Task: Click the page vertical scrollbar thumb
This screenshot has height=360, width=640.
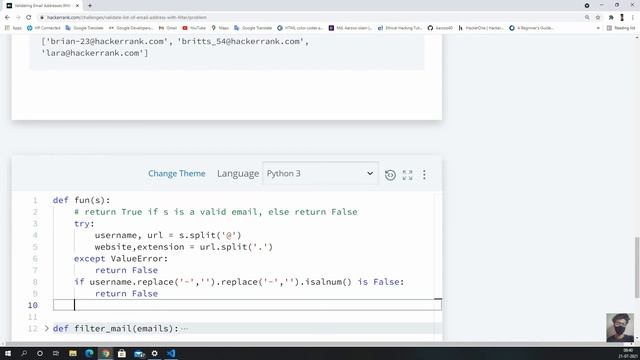Action: (x=637, y=267)
